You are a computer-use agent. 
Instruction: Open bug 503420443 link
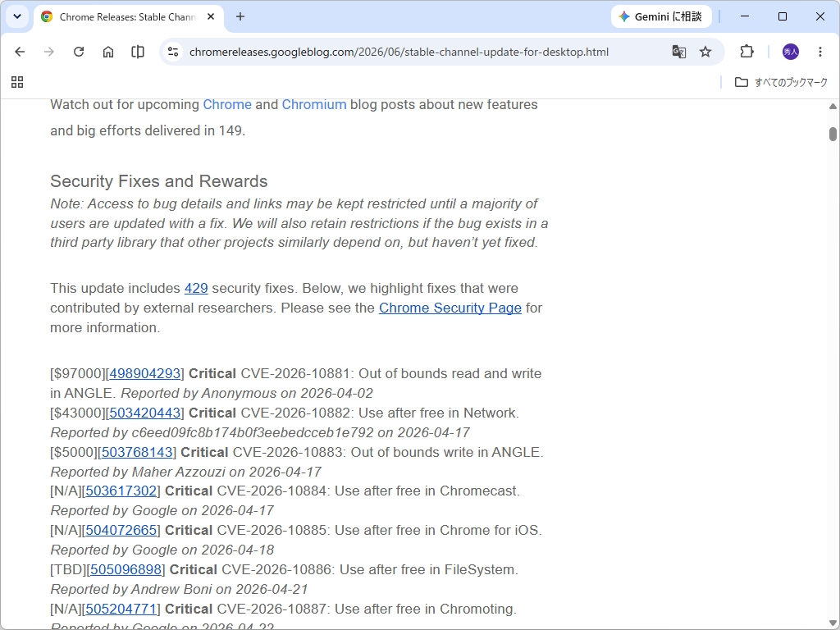point(144,413)
